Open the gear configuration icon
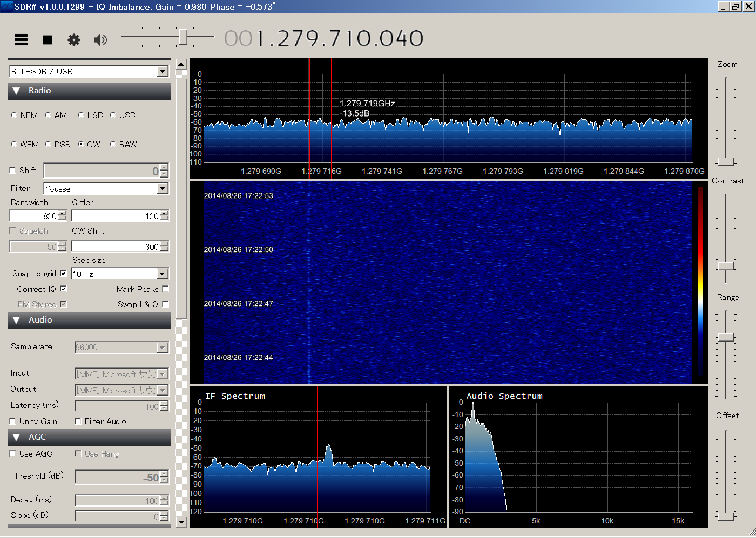Viewport: 756px width, 538px height. point(74,40)
